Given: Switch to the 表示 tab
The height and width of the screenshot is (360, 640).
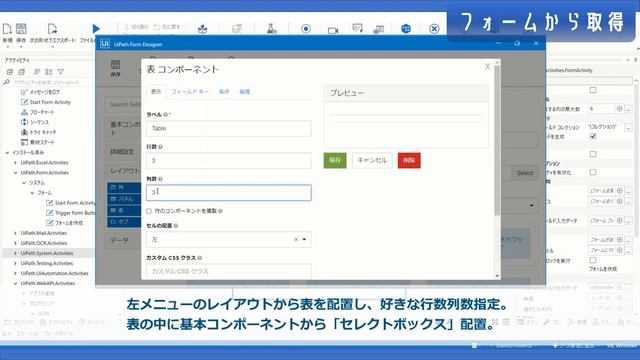Looking at the screenshot, I should [156, 91].
